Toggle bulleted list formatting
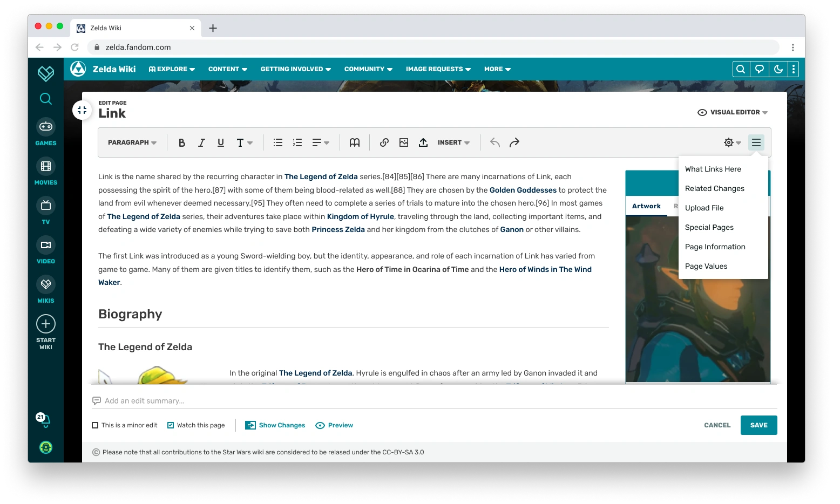 278,142
